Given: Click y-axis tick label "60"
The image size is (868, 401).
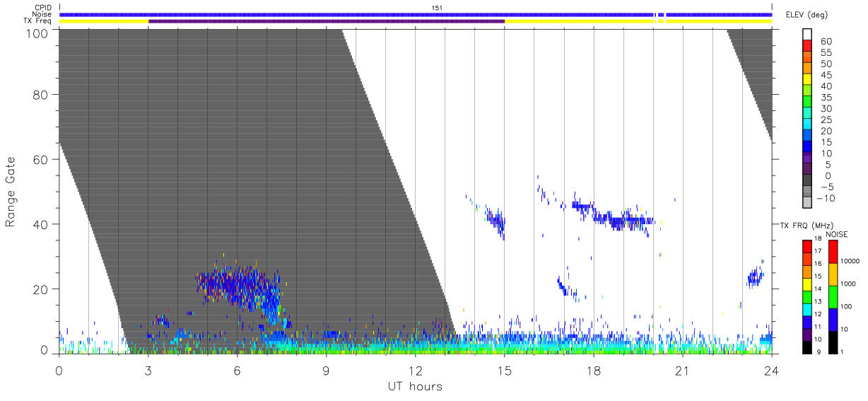Looking at the screenshot, I should pyautogui.click(x=40, y=160).
